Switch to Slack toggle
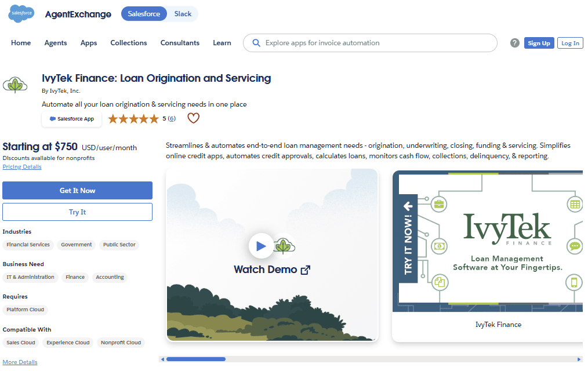Viewport: 588px width, 371px height. (x=183, y=14)
